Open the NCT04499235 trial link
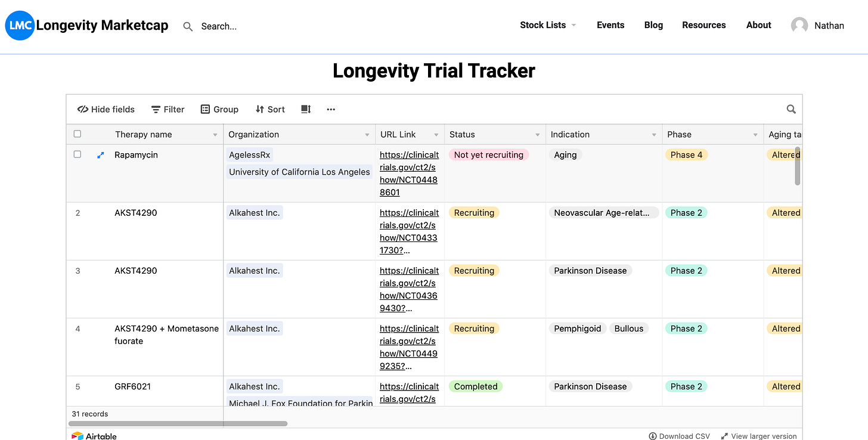The image size is (868, 440). pos(409,347)
